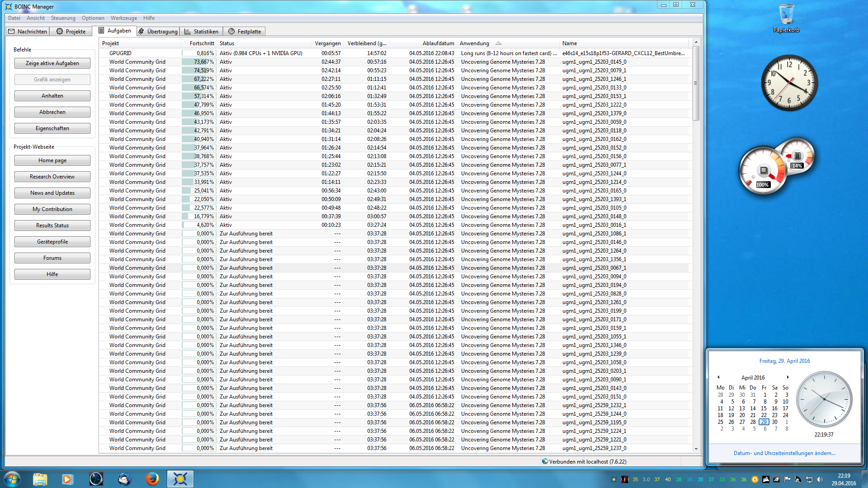The height and width of the screenshot is (488, 868).
Task: Click the orange Avast tray icon
Action: (755, 479)
